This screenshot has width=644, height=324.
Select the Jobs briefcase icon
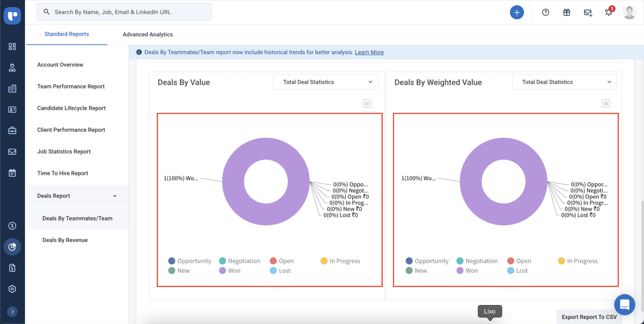12,130
